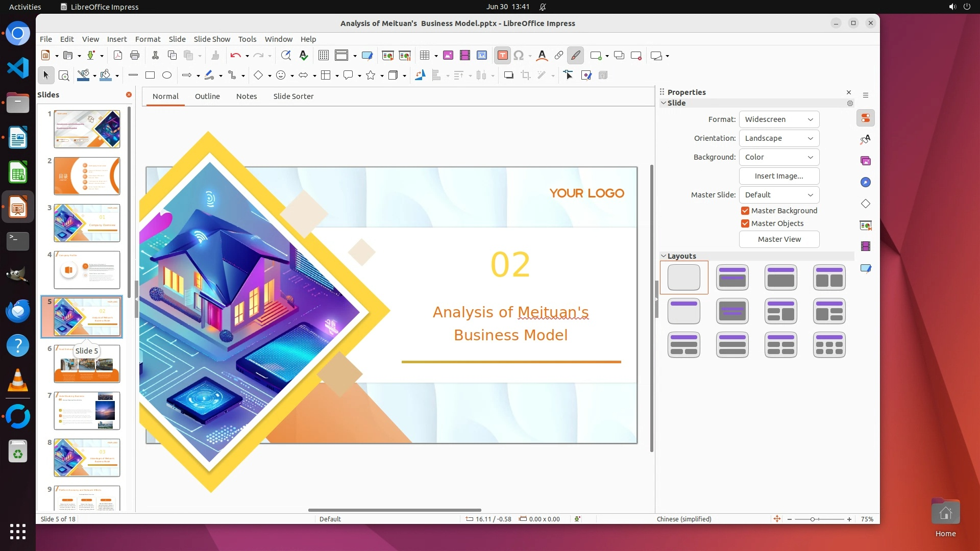
Task: Open the Slide Show menu
Action: click(212, 39)
